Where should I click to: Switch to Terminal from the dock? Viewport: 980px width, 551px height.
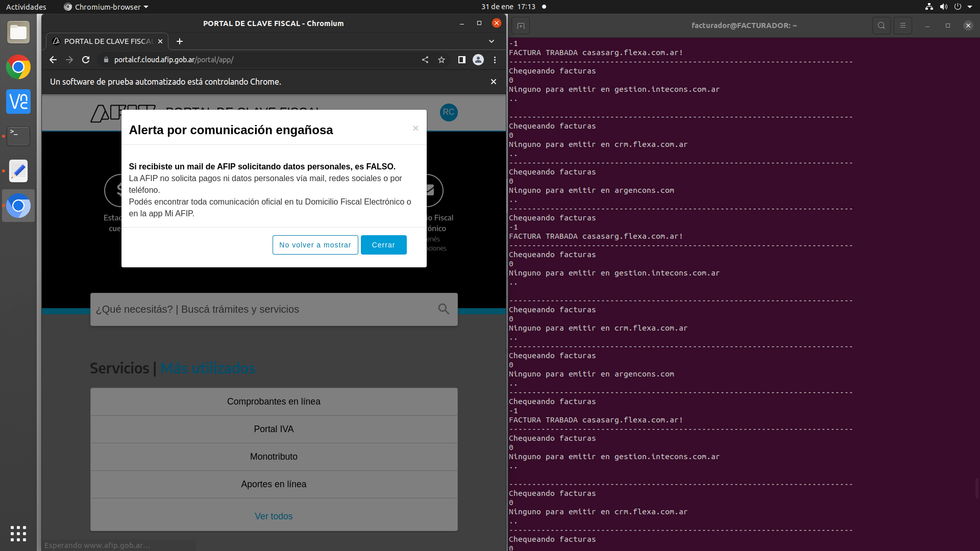coord(18,136)
